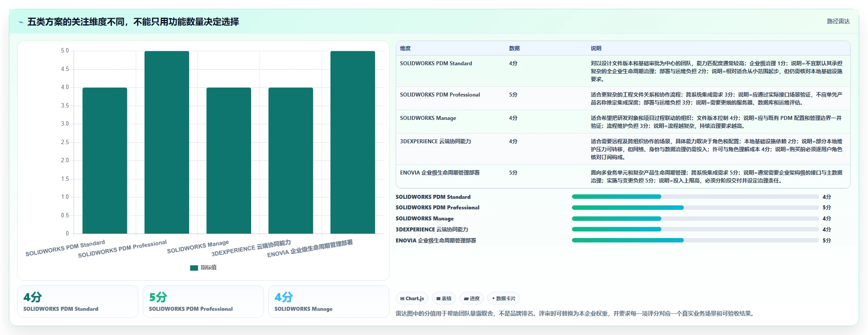Click the bold SOLIDWORKS PDM Professional progress label

click(438, 208)
